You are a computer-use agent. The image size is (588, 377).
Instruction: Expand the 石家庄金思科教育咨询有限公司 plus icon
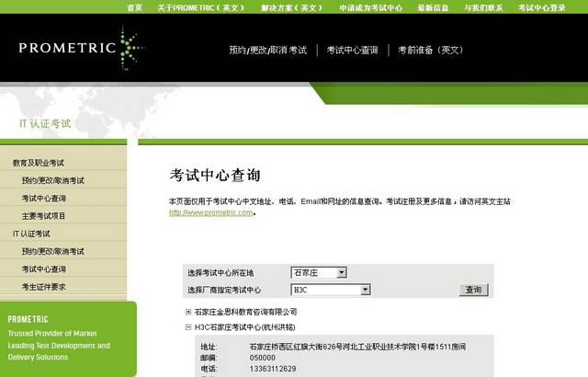pos(188,312)
